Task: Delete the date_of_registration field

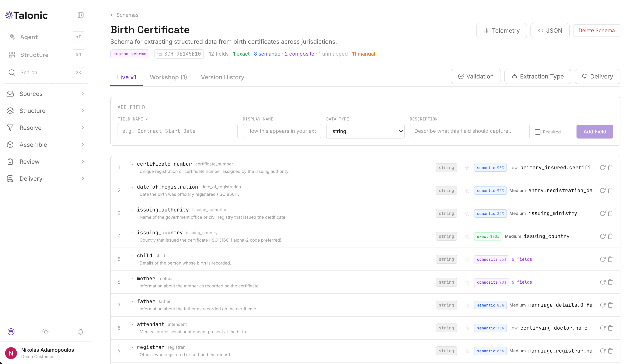Action: (x=610, y=190)
